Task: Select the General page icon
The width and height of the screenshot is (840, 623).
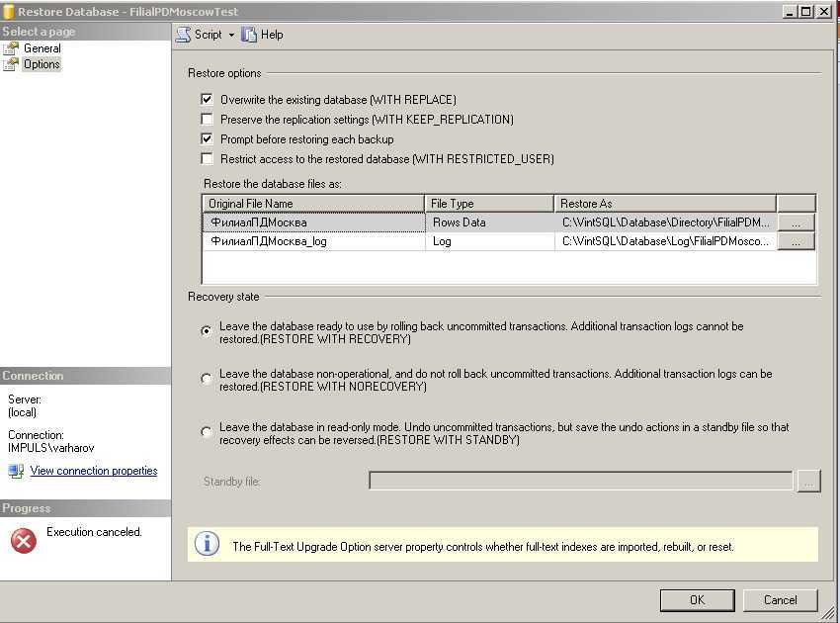Action: click(x=12, y=48)
